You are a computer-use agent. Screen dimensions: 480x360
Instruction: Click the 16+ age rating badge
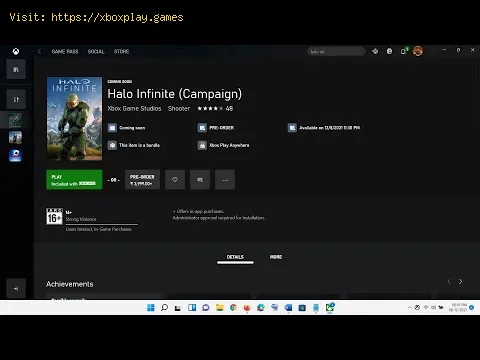click(x=54, y=216)
